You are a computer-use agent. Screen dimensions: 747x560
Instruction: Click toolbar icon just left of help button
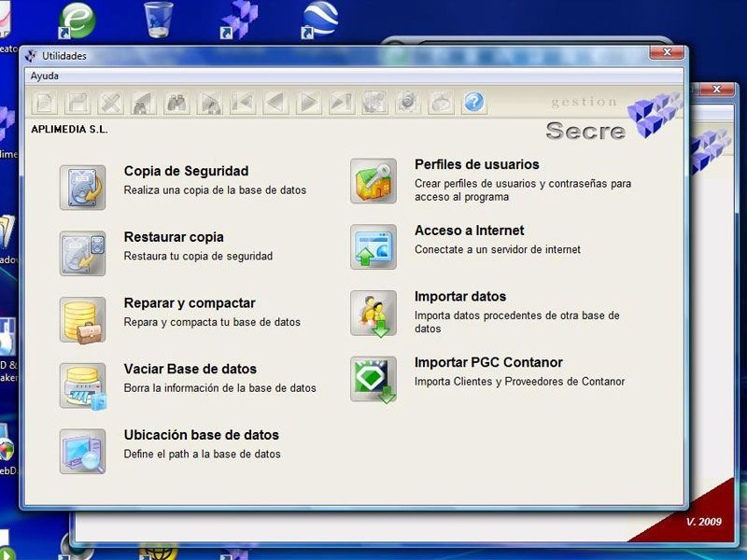[x=441, y=103]
